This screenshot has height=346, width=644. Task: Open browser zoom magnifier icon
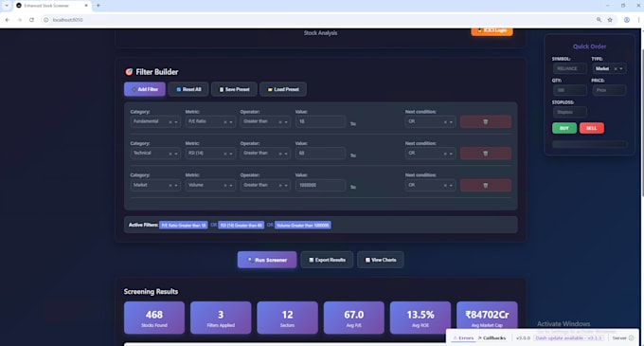pos(599,20)
